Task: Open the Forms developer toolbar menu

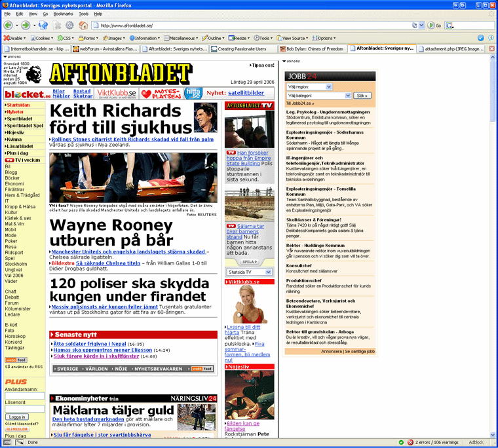Action: 88,38
